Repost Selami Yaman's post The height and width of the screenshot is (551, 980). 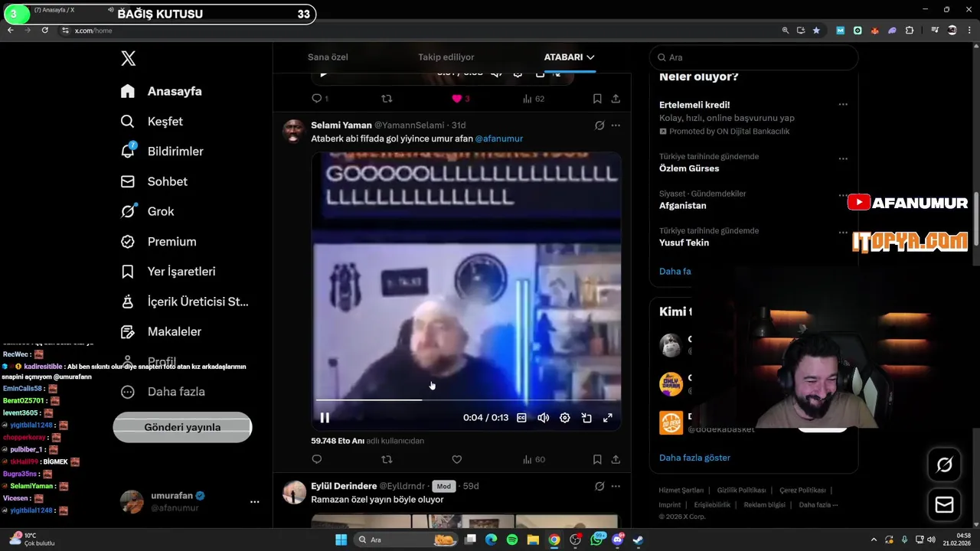387,459
